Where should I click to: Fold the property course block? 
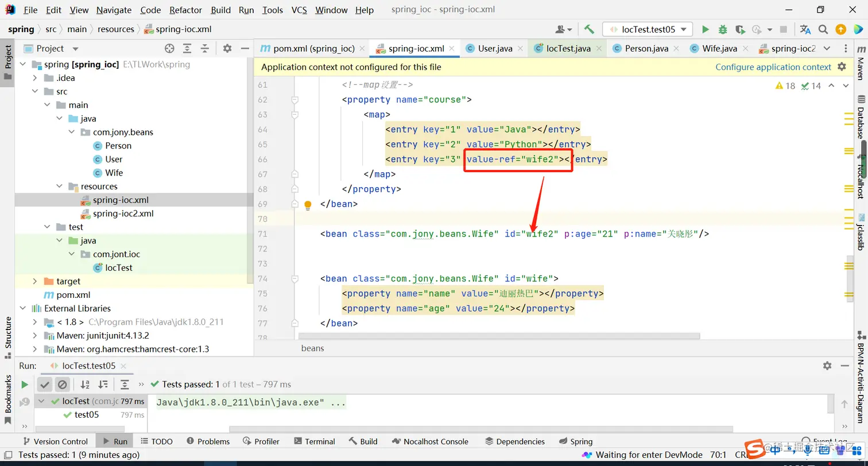(x=294, y=100)
